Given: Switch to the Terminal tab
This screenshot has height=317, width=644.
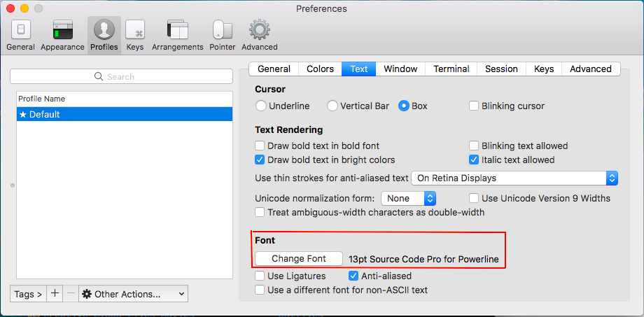Looking at the screenshot, I should coord(451,69).
